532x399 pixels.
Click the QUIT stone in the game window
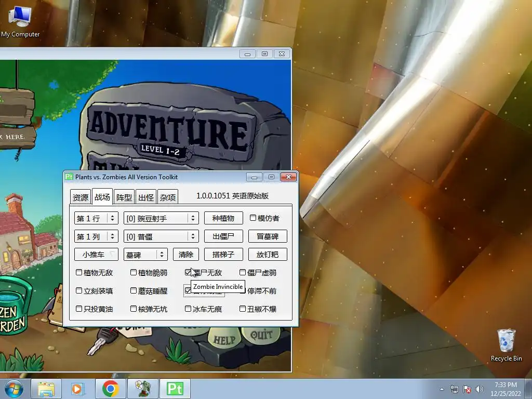[261, 335]
